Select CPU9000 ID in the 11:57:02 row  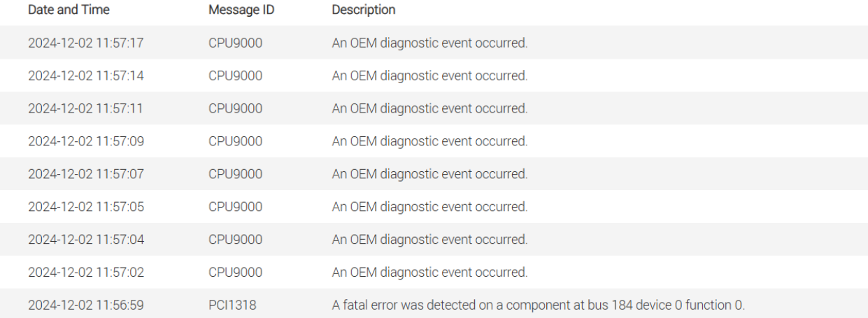(x=235, y=273)
